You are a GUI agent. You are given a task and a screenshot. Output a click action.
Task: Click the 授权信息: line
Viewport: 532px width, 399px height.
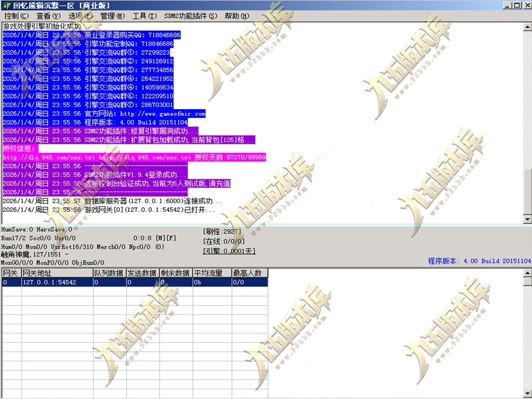pos(20,149)
